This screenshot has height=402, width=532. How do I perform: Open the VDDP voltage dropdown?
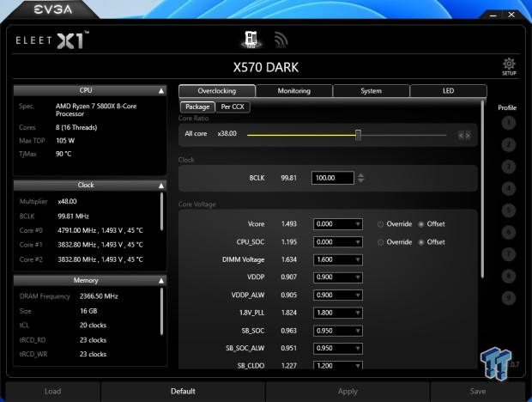tap(337, 277)
